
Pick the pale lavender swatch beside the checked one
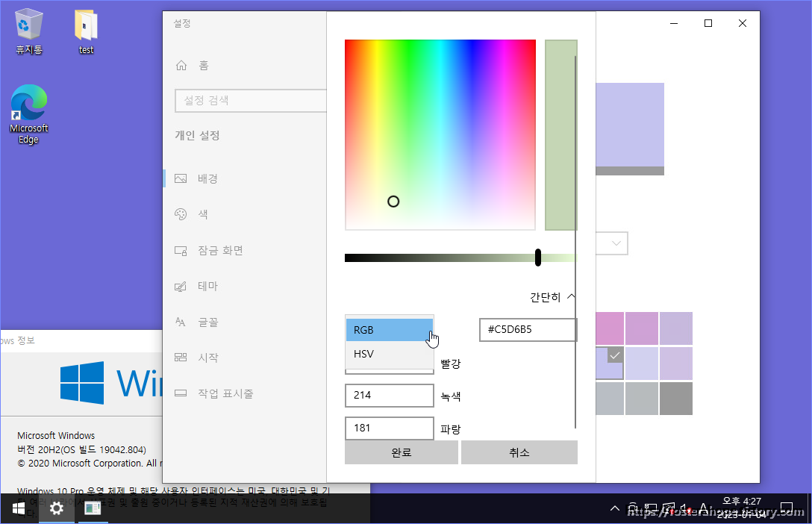pyautogui.click(x=642, y=363)
